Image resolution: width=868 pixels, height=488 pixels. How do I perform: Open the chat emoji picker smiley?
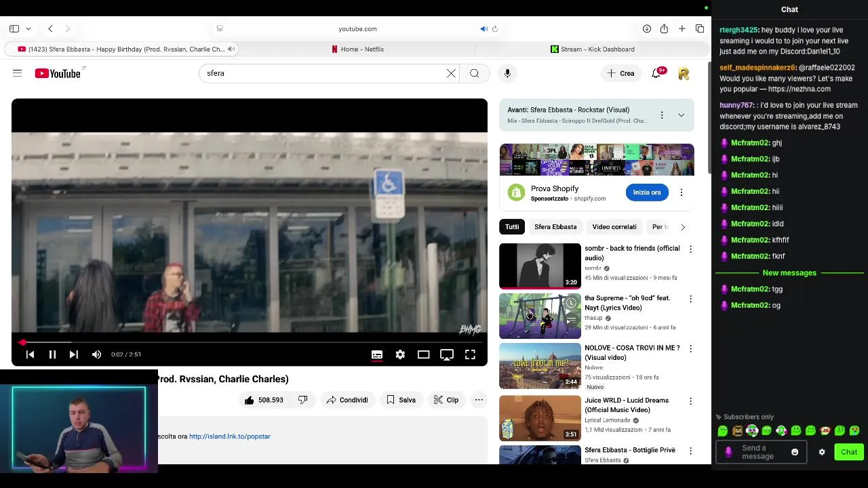pos(795,452)
